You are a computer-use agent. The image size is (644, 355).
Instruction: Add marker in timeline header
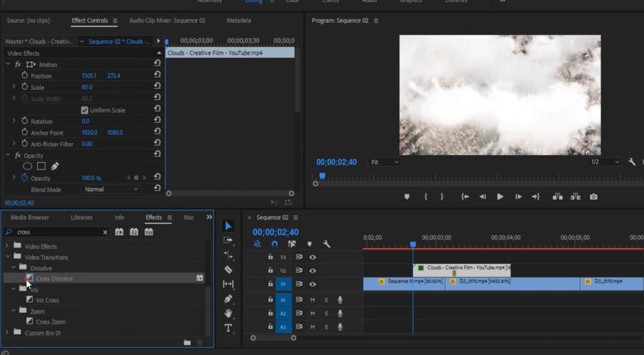coord(309,244)
